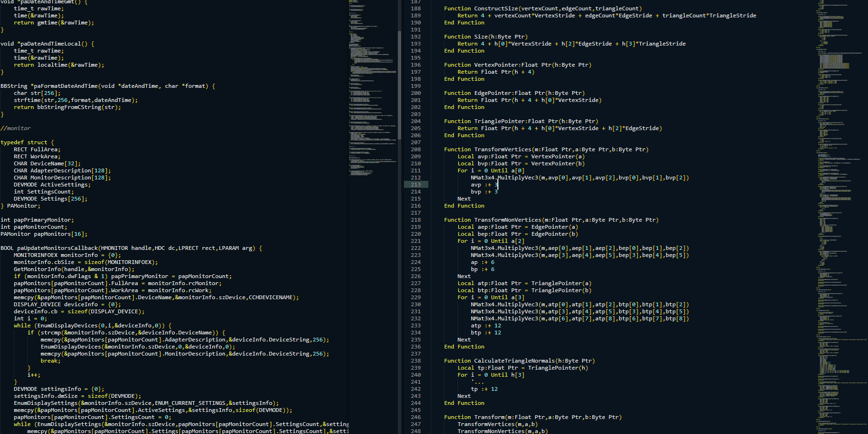
Task: Click 'avp :+ 3' line
Action: (484, 185)
